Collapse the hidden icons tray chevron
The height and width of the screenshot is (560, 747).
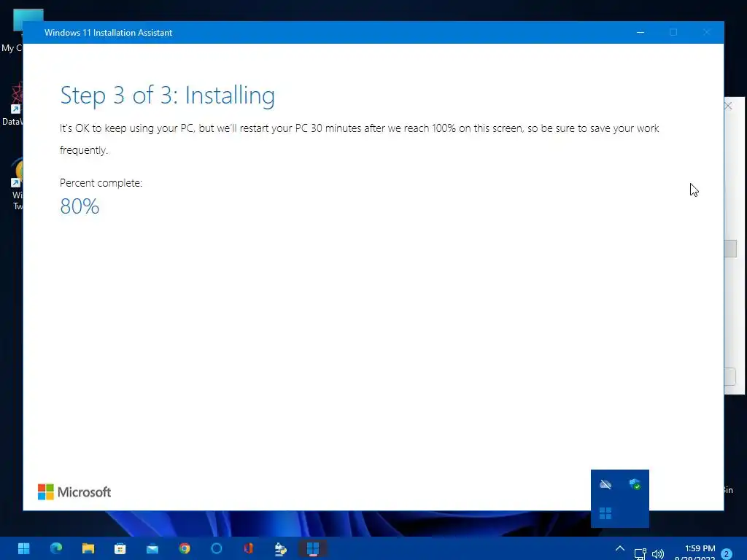click(x=620, y=548)
